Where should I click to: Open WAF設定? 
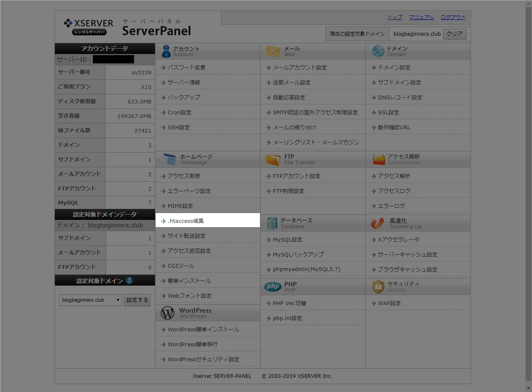(389, 303)
